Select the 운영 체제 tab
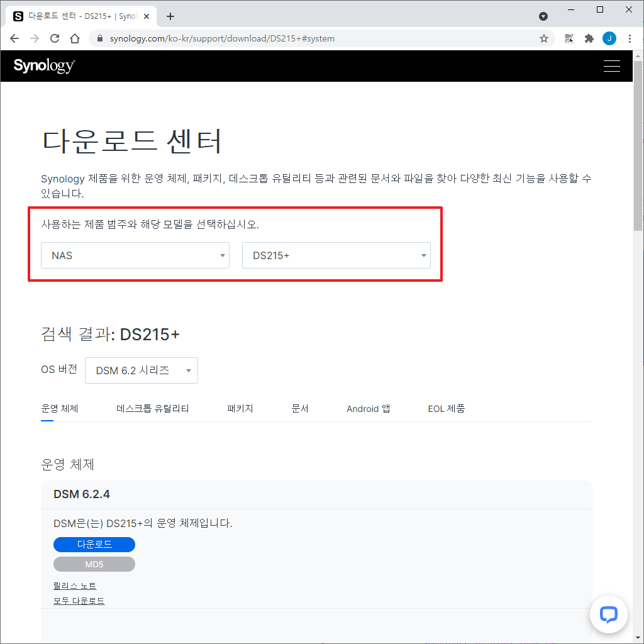Viewport: 644px width, 644px height. click(x=60, y=409)
